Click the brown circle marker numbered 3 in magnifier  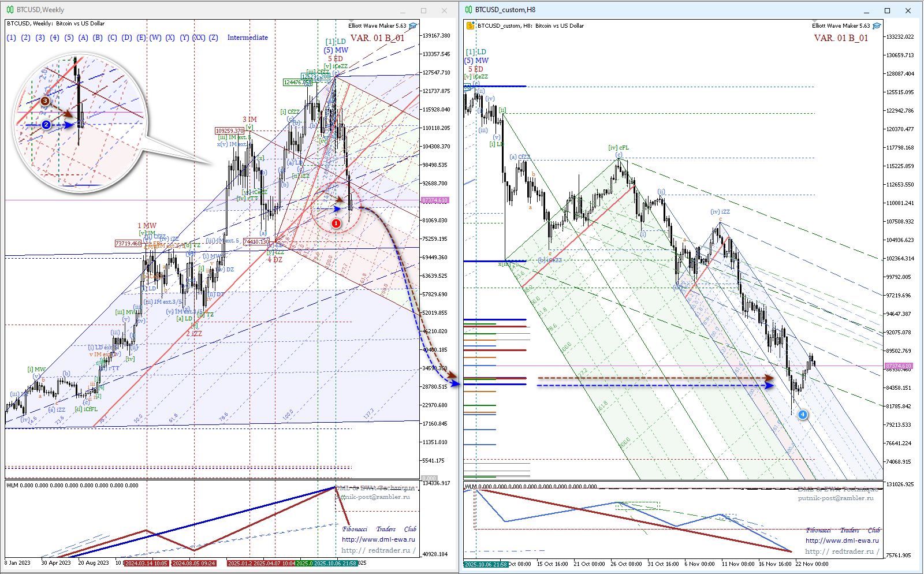44,101
